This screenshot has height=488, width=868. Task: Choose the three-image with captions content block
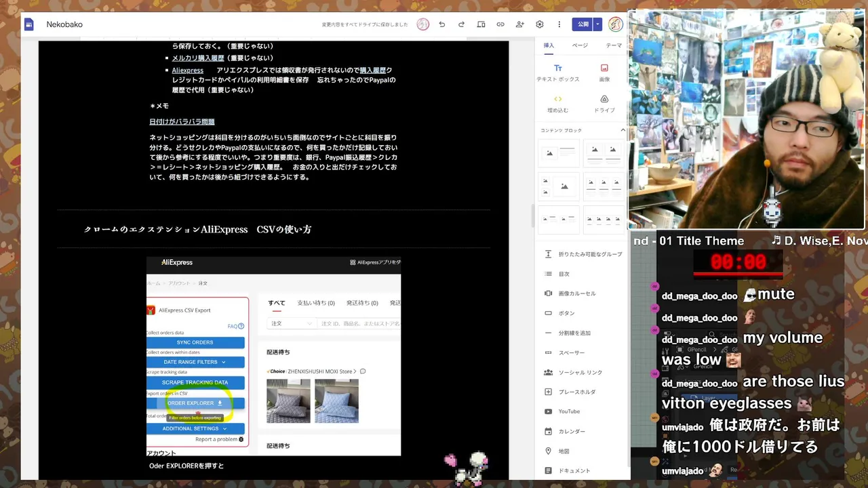tap(604, 186)
